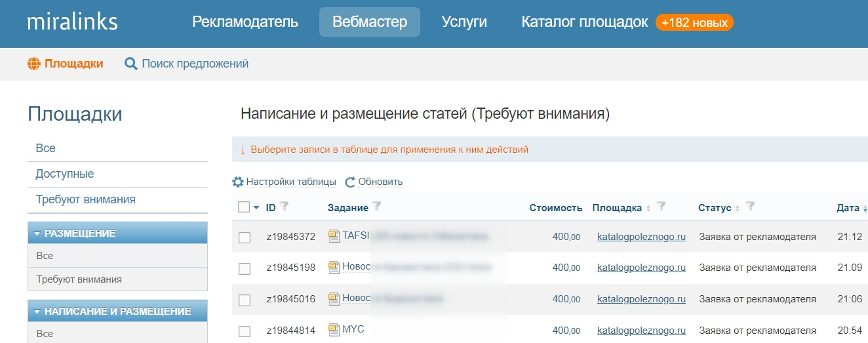The width and height of the screenshot is (868, 343).
Task: Select the checkbox for row z19845198
Action: pyautogui.click(x=245, y=268)
